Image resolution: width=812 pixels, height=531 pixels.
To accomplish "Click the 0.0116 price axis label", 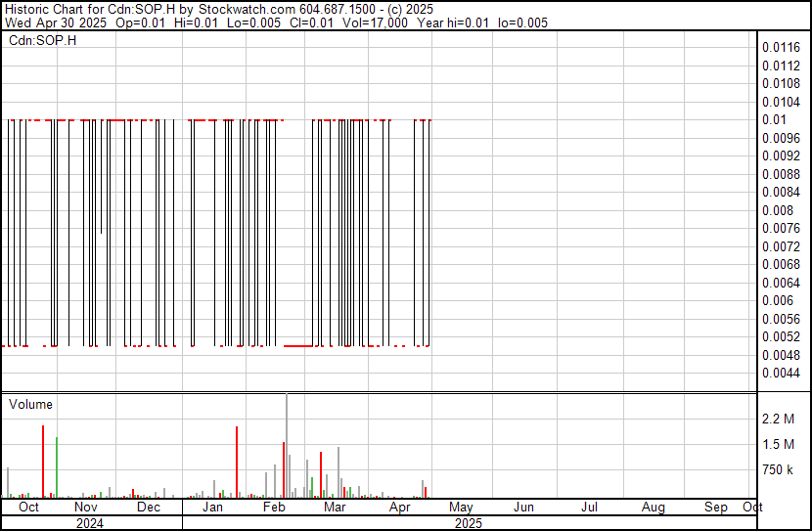I will click(x=781, y=48).
